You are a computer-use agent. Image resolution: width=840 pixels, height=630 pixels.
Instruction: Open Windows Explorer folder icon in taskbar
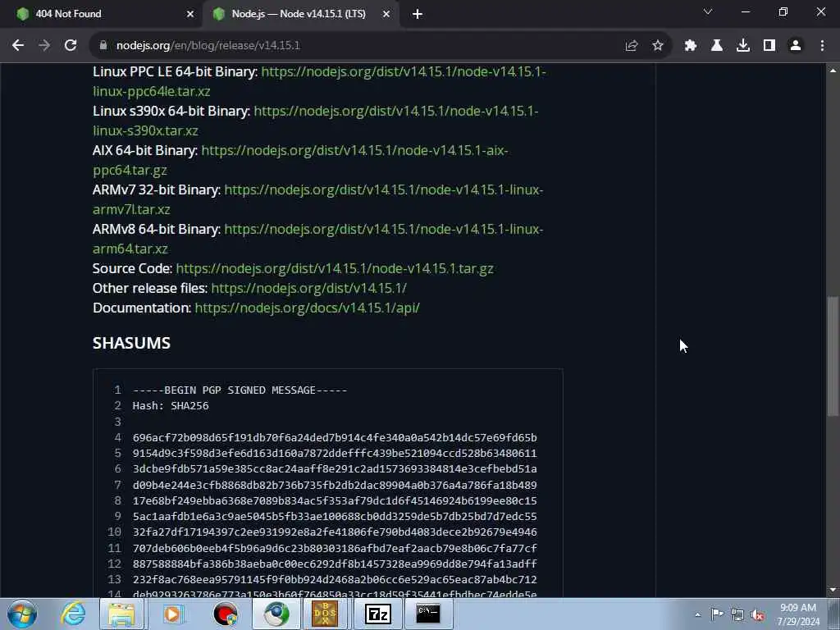coord(121,614)
